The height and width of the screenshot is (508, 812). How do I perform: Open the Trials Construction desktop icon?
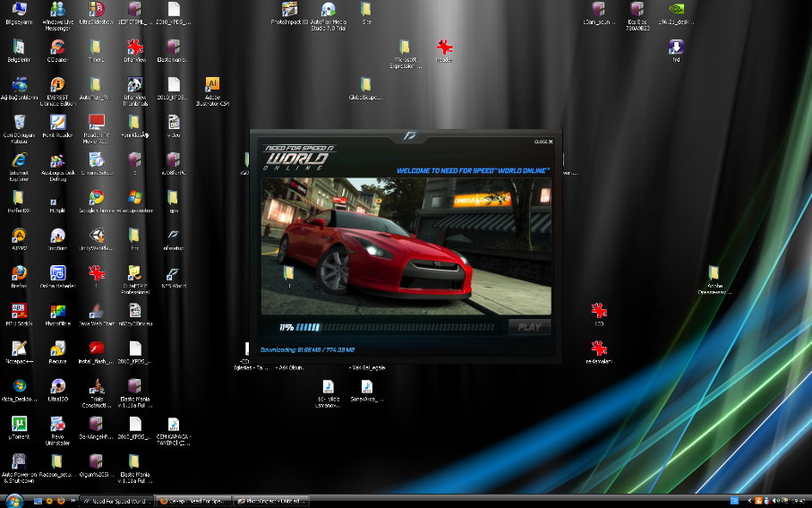tap(97, 392)
